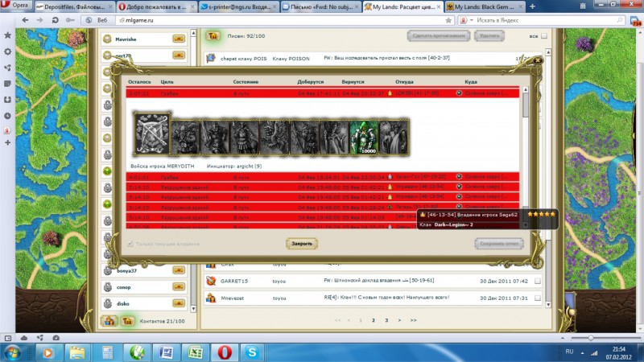Click the Удалить button
Screen dimensions: 644x362
(489, 35)
